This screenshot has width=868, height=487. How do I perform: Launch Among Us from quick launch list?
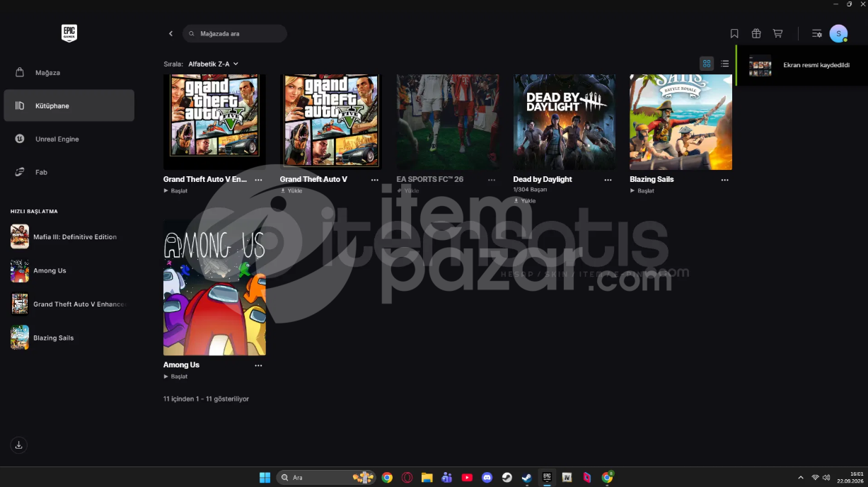coord(69,270)
